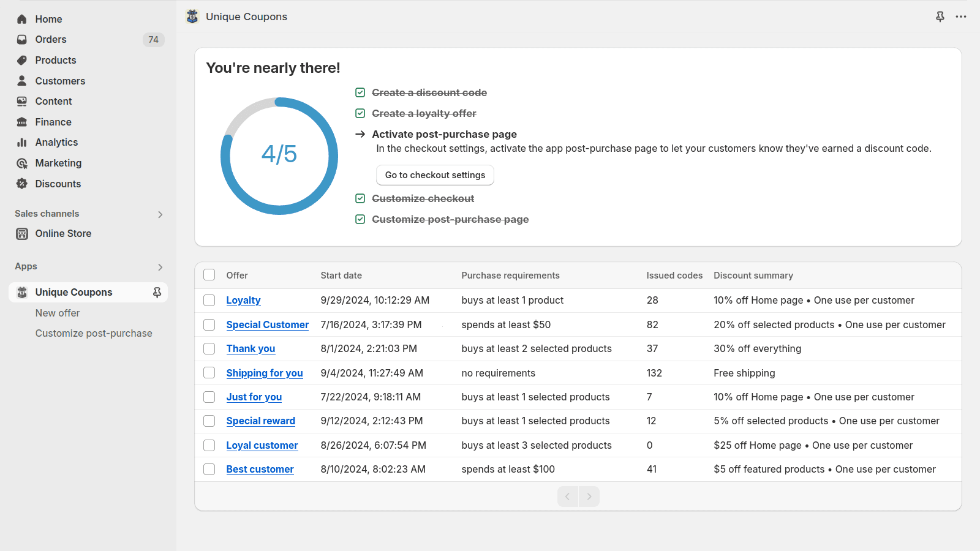Open Orders via its inbox icon
980x551 pixels.
coord(22,40)
